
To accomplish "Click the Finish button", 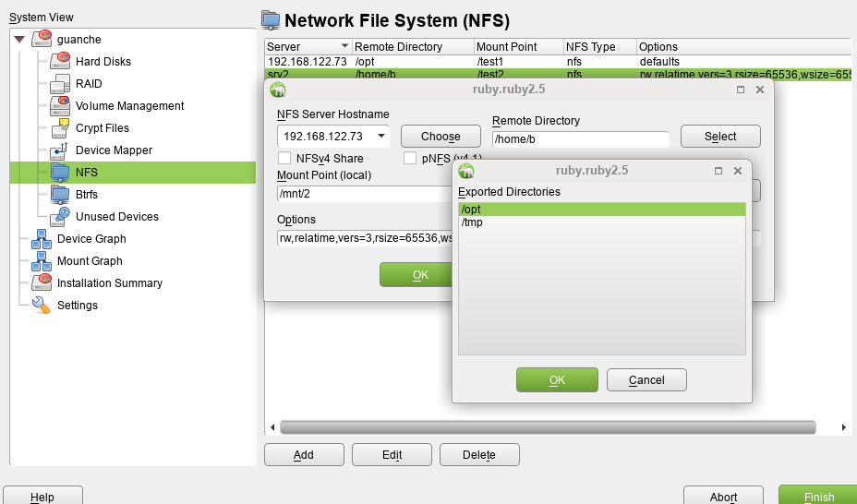I will [x=818, y=497].
